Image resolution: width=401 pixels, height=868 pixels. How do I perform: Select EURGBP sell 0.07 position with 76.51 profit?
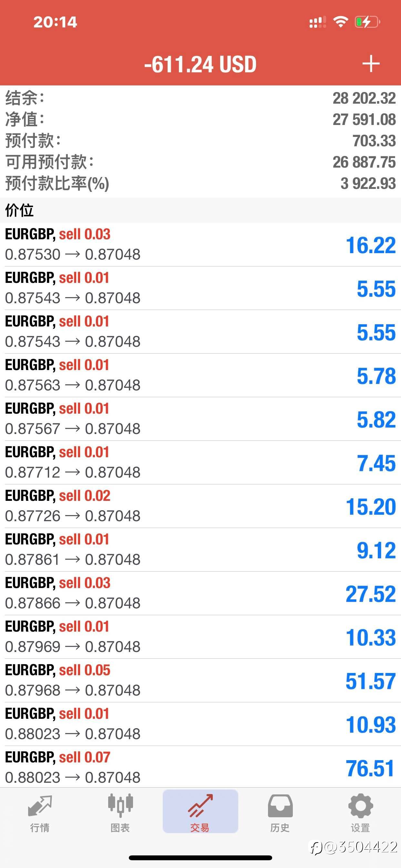pyautogui.click(x=200, y=767)
